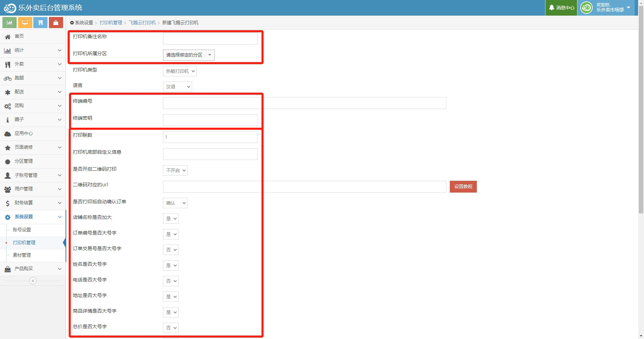Open the 消息中心 bell notification

[561, 8]
